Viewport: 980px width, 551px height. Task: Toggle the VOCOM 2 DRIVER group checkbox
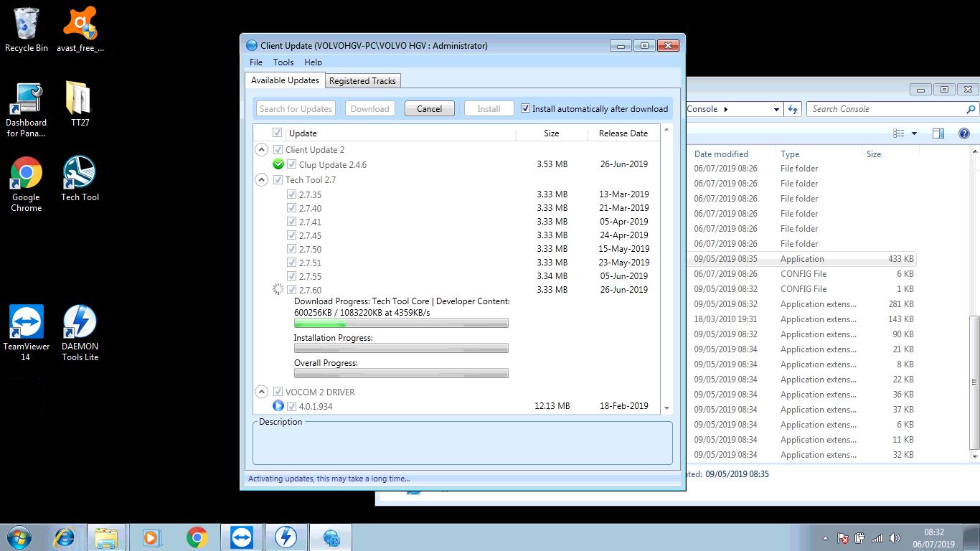click(278, 392)
